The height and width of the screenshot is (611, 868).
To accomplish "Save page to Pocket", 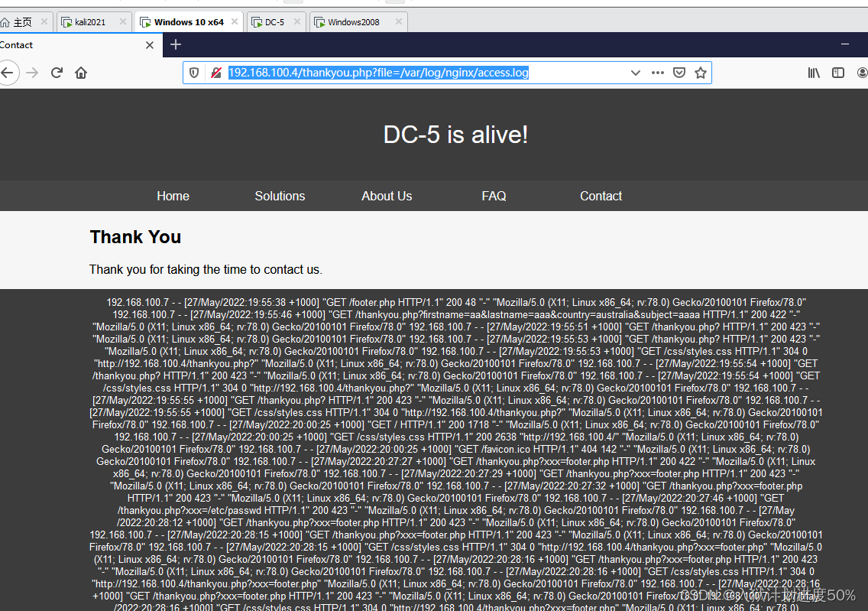I will (x=679, y=73).
